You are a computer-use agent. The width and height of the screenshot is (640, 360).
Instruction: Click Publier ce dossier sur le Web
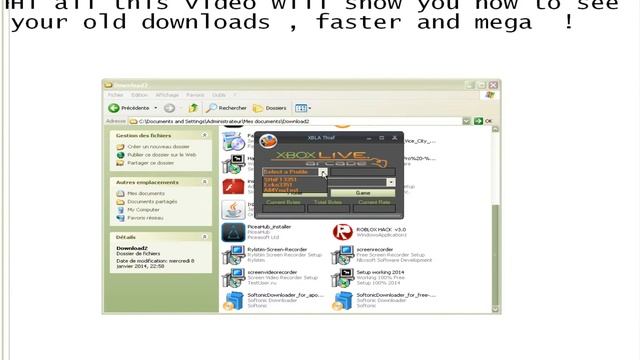click(161, 155)
